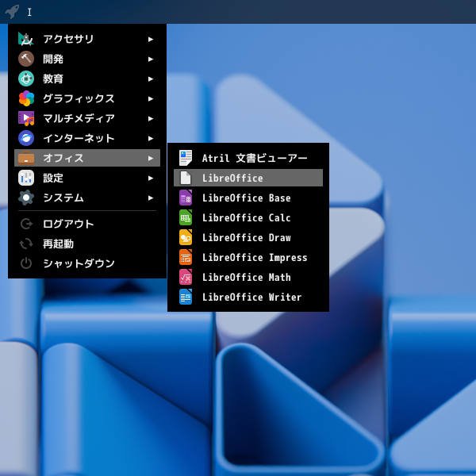The height and width of the screenshot is (476, 476).
Task: Click the シャットダウン power icon
Action: (x=26, y=263)
